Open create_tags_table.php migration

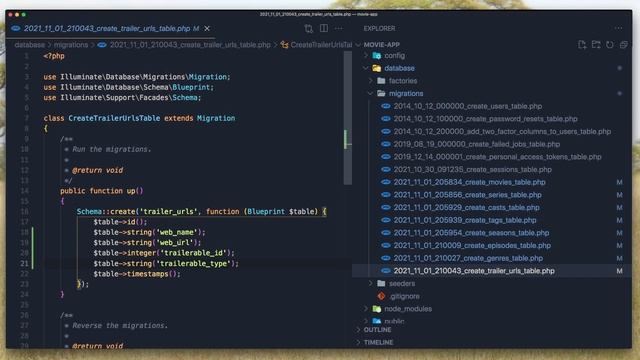[465, 220]
